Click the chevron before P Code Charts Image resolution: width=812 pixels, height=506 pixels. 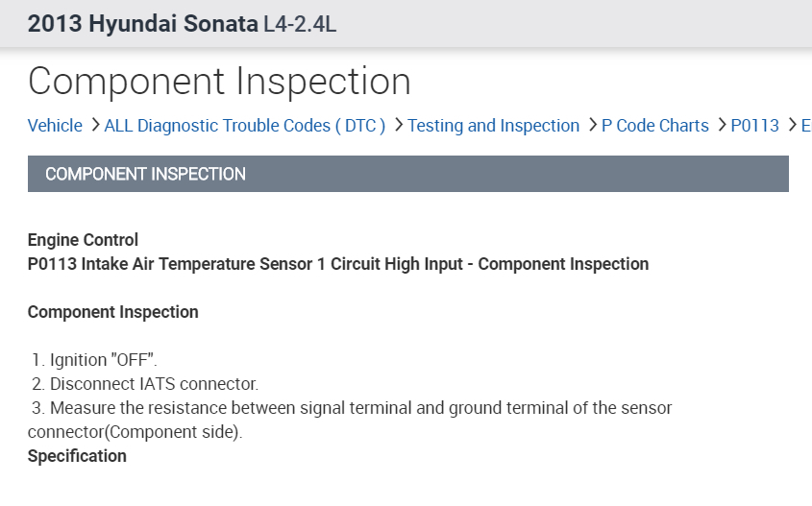click(592, 126)
